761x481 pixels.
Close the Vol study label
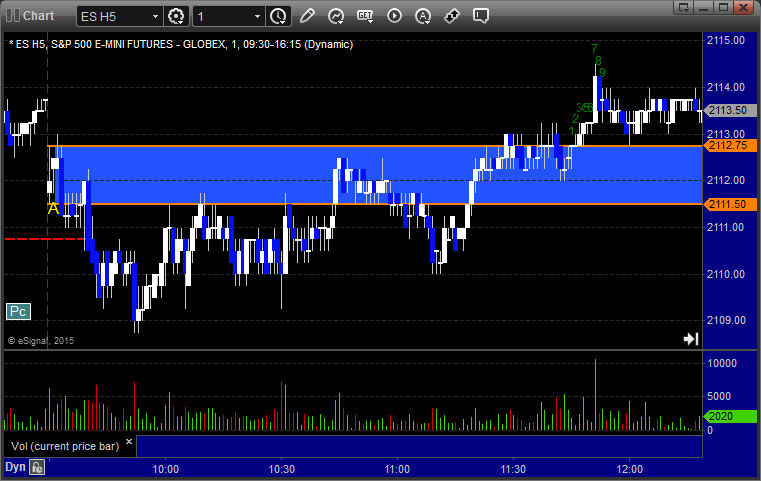point(129,442)
